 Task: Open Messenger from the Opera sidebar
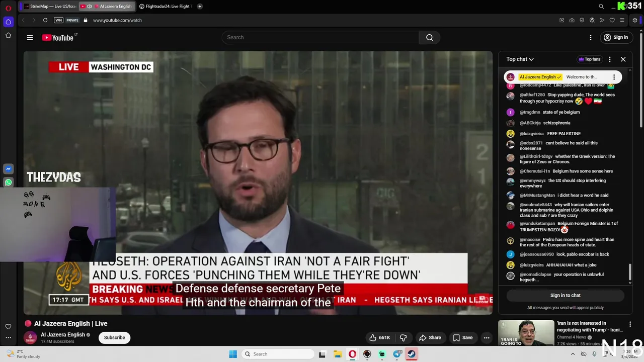coord(8,169)
